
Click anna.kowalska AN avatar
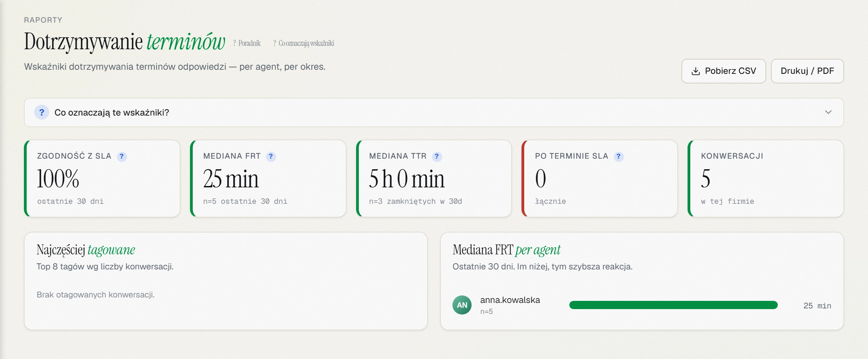pyautogui.click(x=462, y=305)
